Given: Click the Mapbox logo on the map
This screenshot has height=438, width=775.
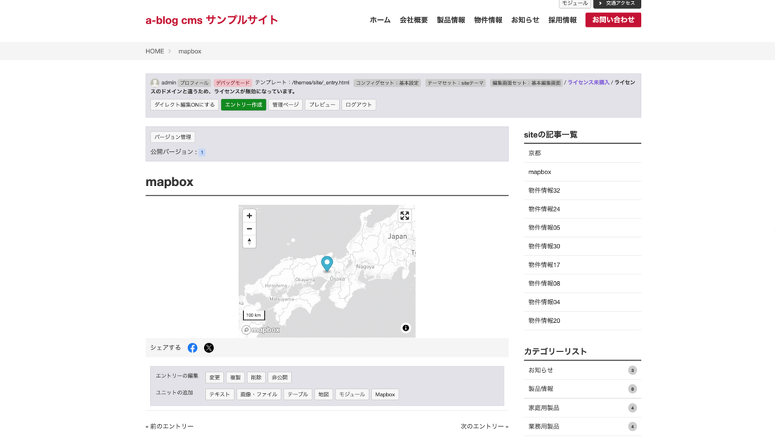Looking at the screenshot, I should click(261, 330).
